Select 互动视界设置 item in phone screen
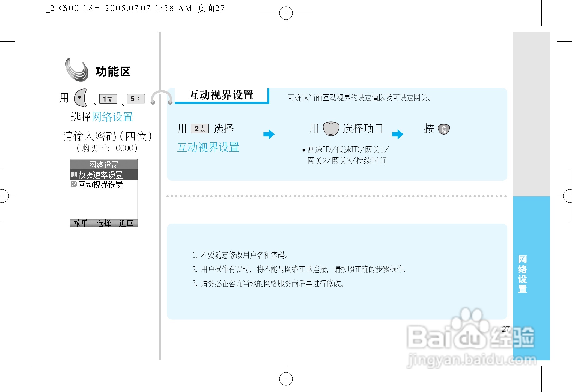This screenshot has height=392, width=572. click(x=100, y=185)
